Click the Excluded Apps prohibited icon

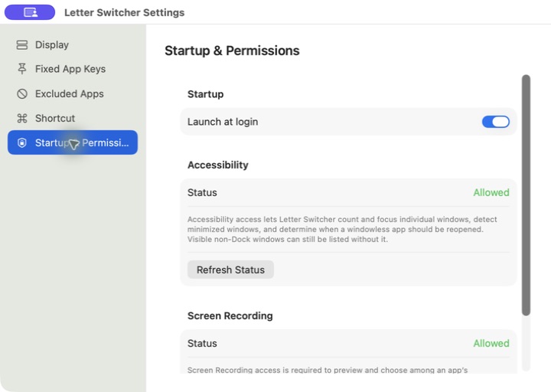(21, 94)
